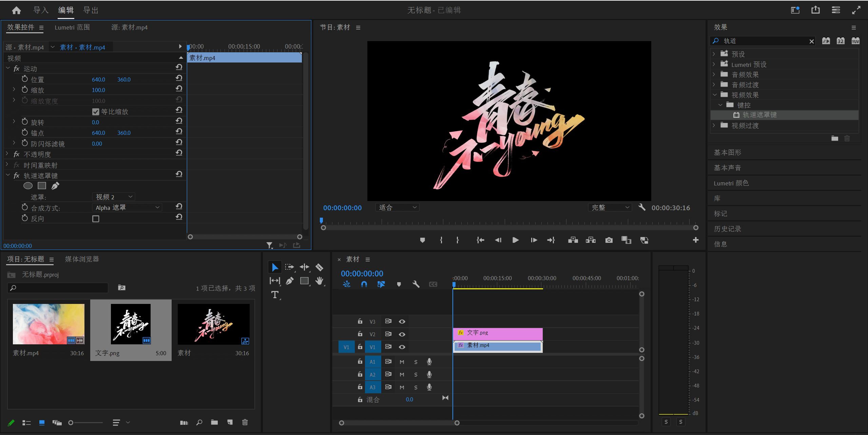Lock the V2 track
This screenshot has height=435, width=868.
pyautogui.click(x=360, y=334)
